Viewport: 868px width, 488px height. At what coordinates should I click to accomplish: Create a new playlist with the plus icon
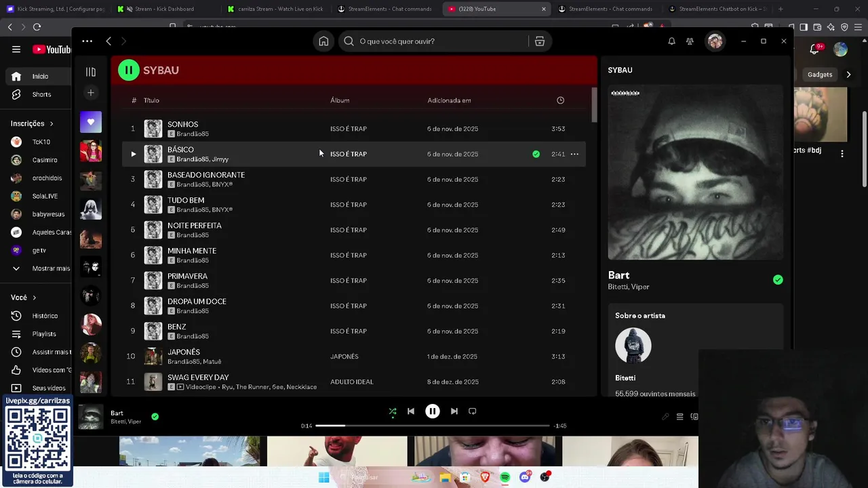[x=91, y=93]
